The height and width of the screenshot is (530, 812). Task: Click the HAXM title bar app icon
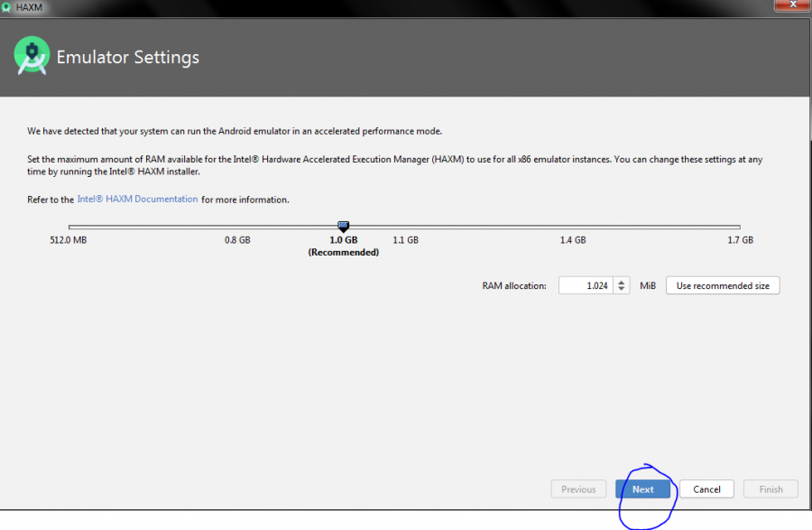click(5, 7)
